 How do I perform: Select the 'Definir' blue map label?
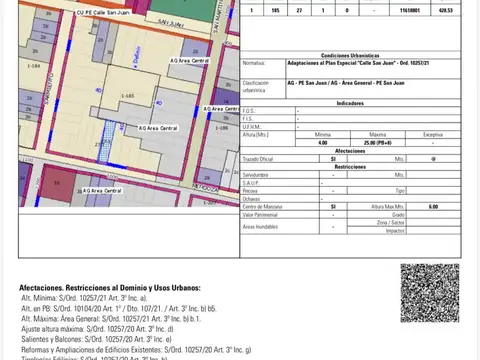(137, 56)
